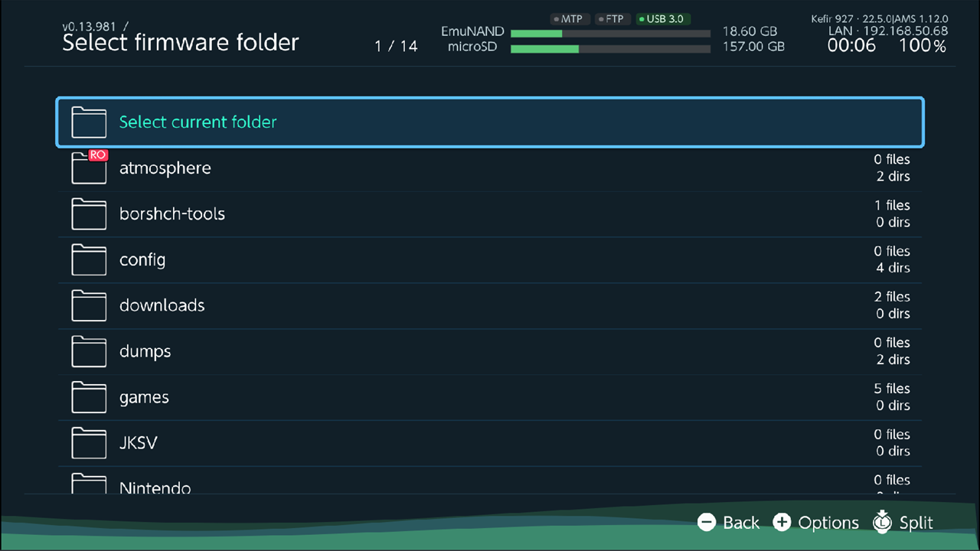Click the EmuNAND storage usage bar
Viewport: 980px width, 551px height.
(610, 34)
